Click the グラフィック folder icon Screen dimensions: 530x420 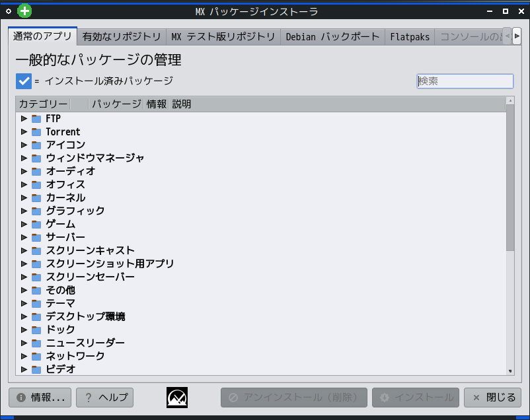[36, 211]
